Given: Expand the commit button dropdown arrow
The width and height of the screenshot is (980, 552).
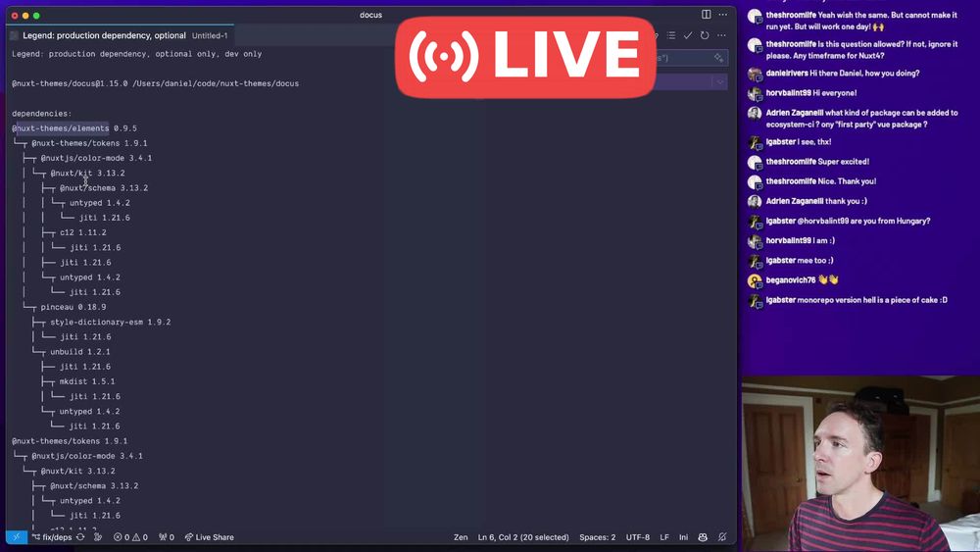Looking at the screenshot, I should [720, 82].
